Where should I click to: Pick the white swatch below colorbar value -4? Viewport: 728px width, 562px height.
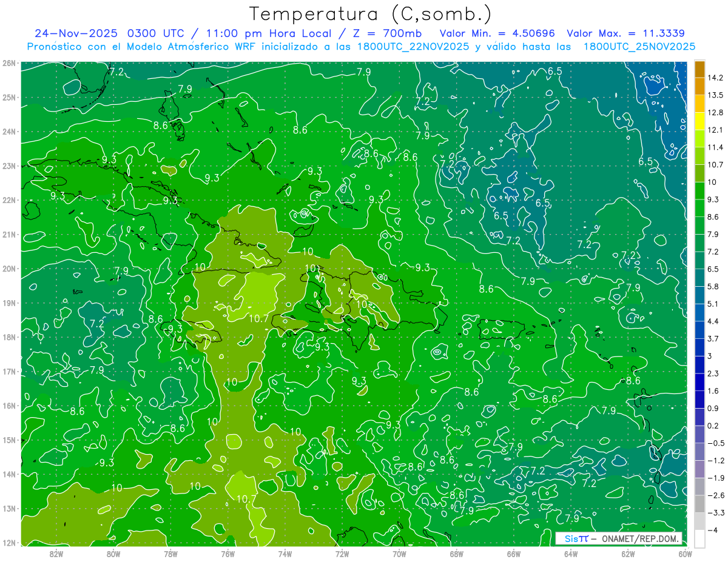click(699, 539)
